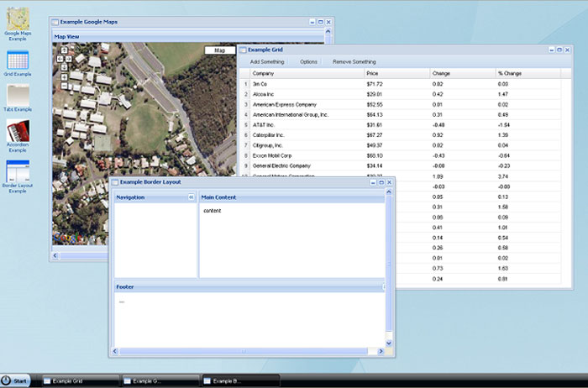
Task: Switch the map to Map view type
Action: tap(219, 50)
